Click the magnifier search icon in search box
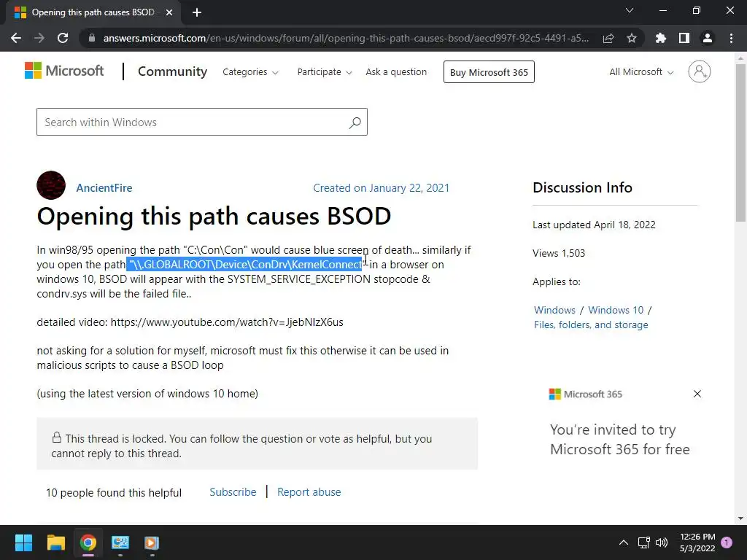 pos(355,122)
